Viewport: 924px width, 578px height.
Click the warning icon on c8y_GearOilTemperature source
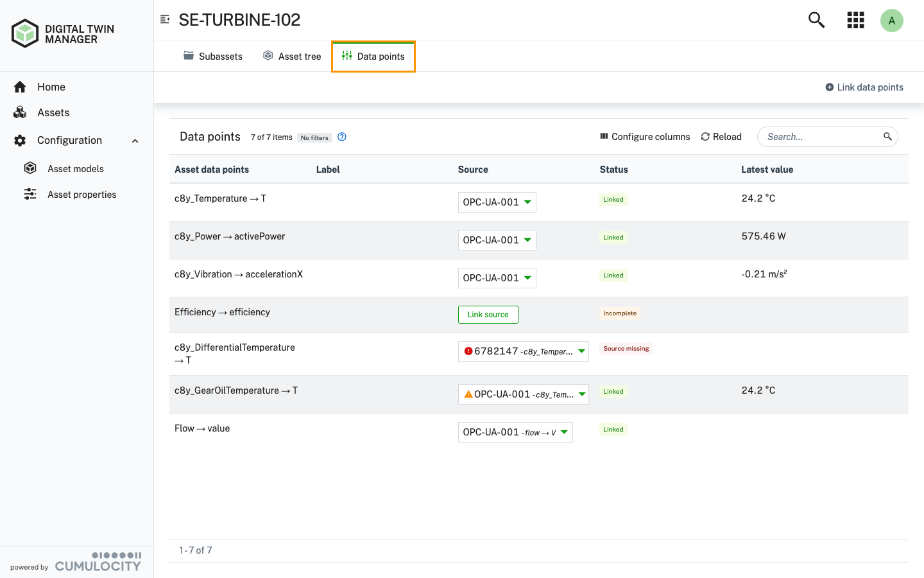pyautogui.click(x=468, y=393)
